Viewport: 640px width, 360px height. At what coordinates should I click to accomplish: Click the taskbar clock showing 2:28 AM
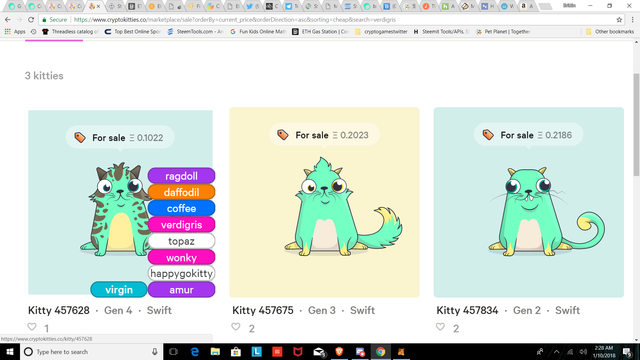(x=604, y=352)
